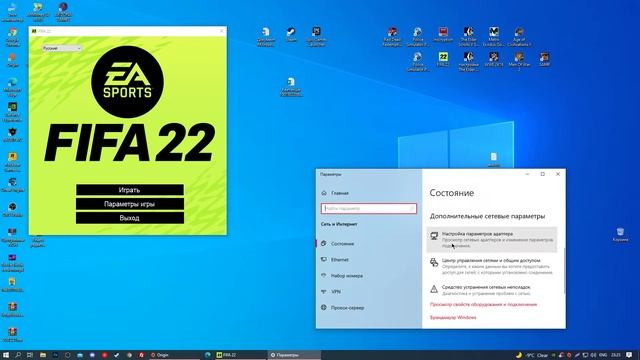Click the Origin desktop icon

coord(12,60)
